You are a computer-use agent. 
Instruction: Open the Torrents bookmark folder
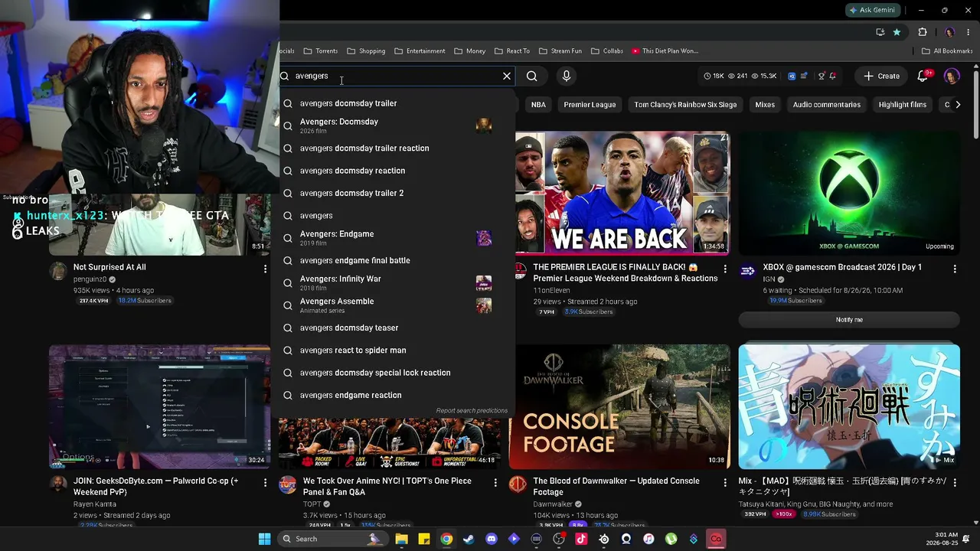(321, 51)
